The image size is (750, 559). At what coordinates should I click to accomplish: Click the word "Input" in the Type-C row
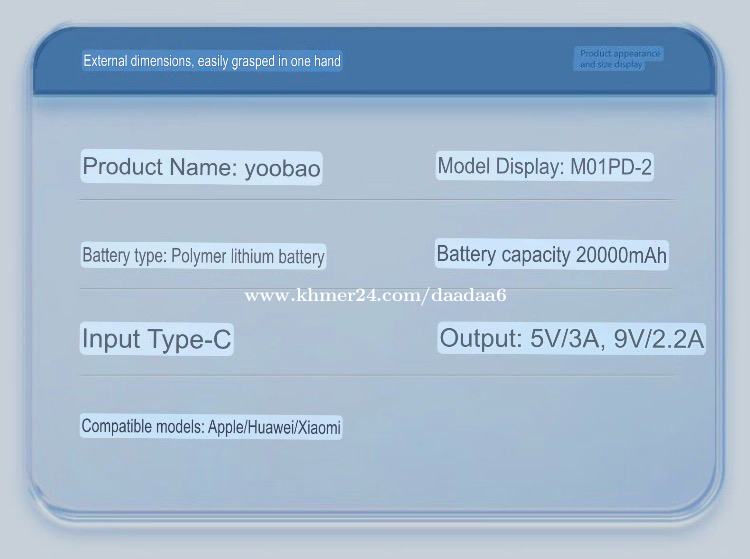pos(111,339)
